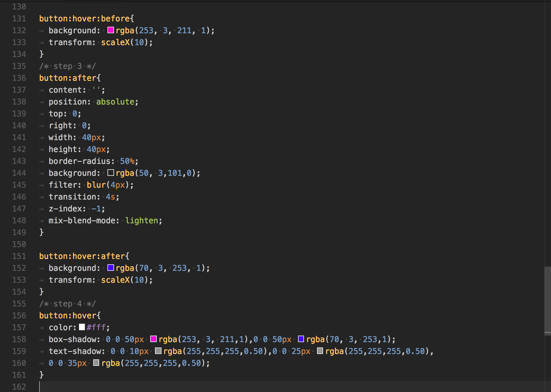Click the 'lighten' mix-blend-mode value
551x392 pixels.
[x=142, y=220]
